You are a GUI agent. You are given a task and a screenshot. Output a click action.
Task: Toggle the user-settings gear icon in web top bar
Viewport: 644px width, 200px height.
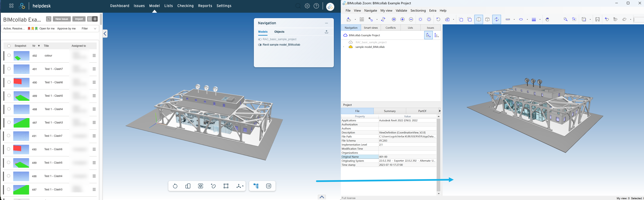307,6
